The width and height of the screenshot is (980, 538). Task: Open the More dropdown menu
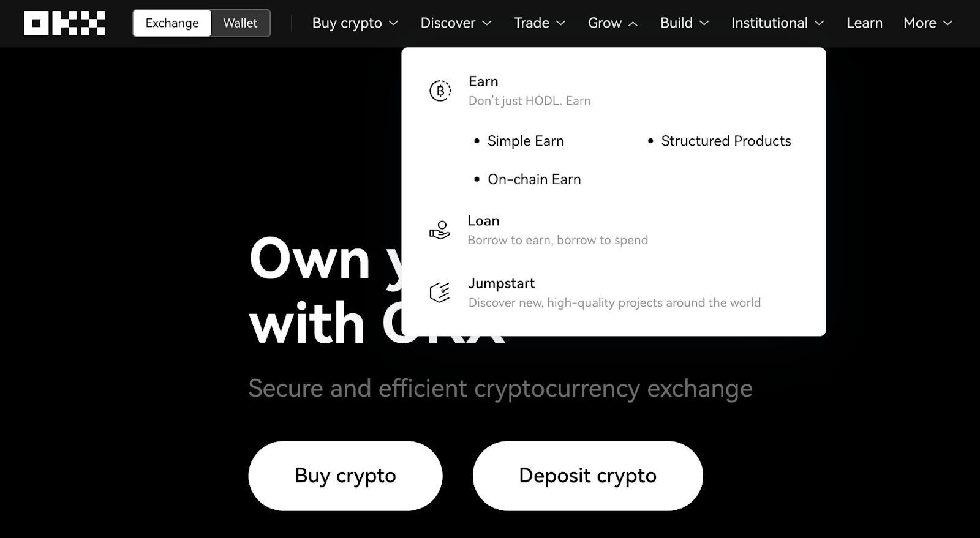[x=927, y=23]
